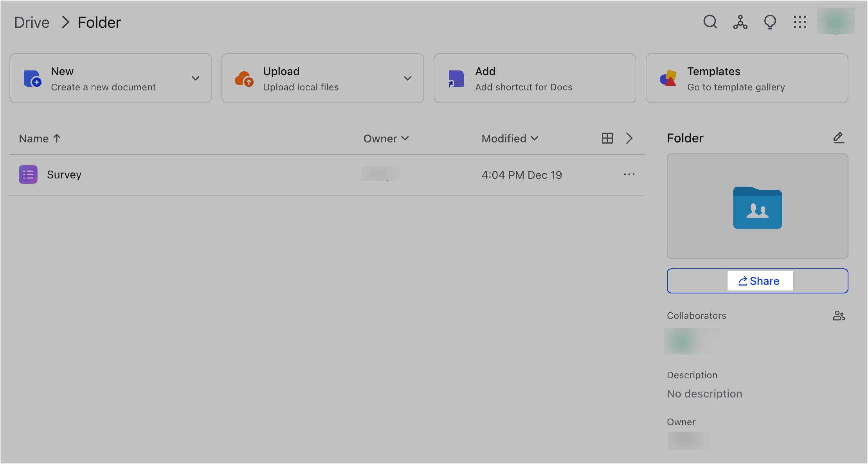Expand the New document dropdown arrow

pos(196,78)
